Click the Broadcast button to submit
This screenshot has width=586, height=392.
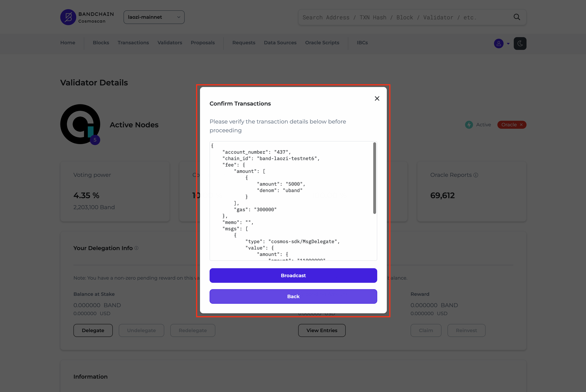(293, 275)
